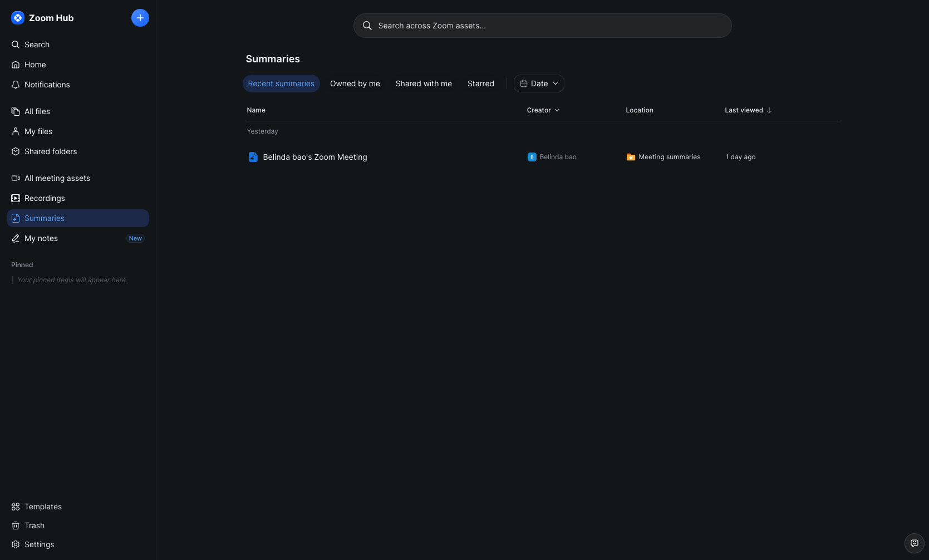Click the Recordings film icon

pos(16,198)
